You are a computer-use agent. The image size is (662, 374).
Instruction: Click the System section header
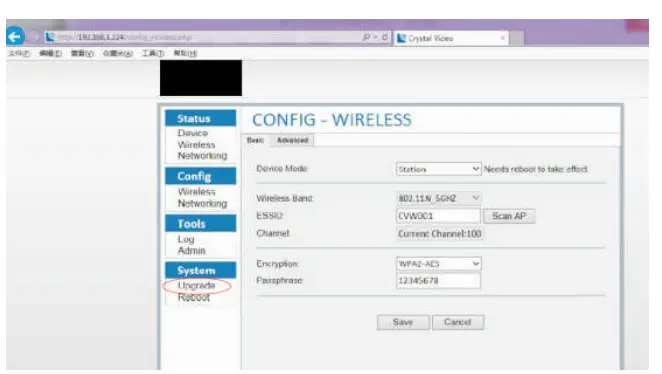coord(201,271)
